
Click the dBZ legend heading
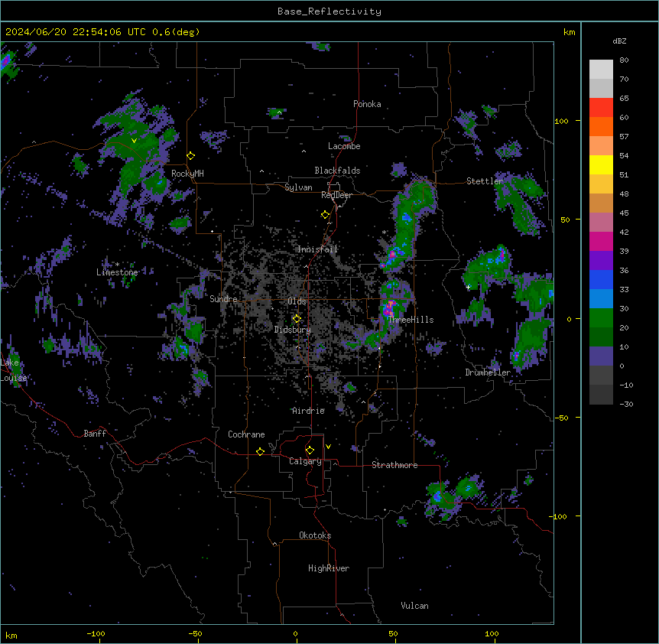(619, 41)
